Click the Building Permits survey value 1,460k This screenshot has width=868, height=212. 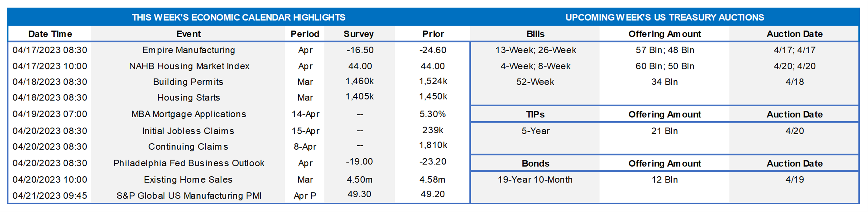pyautogui.click(x=360, y=81)
